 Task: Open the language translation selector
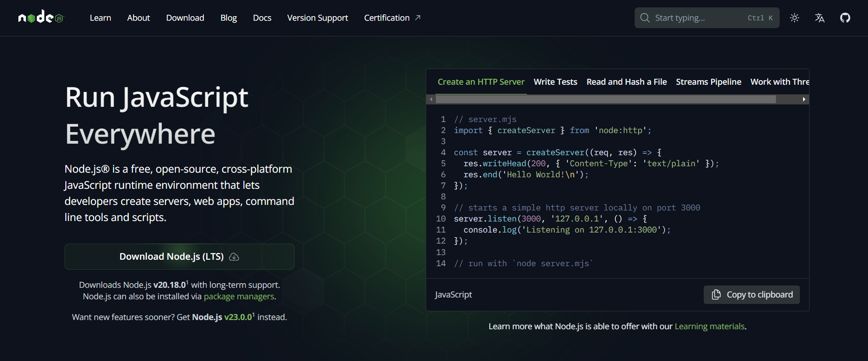point(820,18)
